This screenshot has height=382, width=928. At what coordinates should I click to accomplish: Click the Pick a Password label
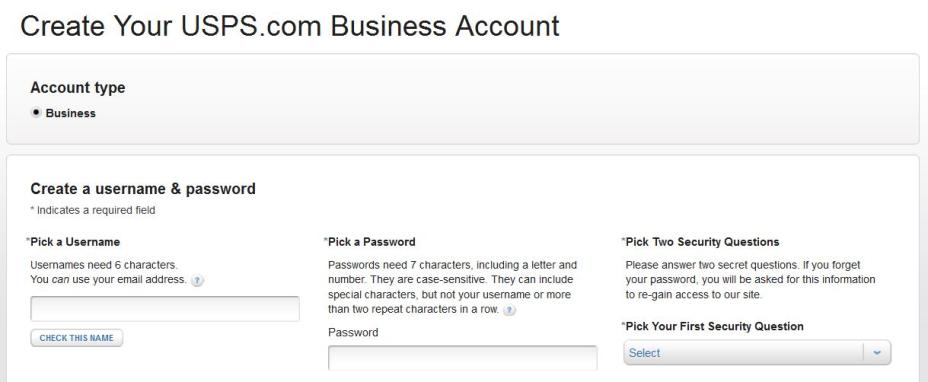pos(370,242)
